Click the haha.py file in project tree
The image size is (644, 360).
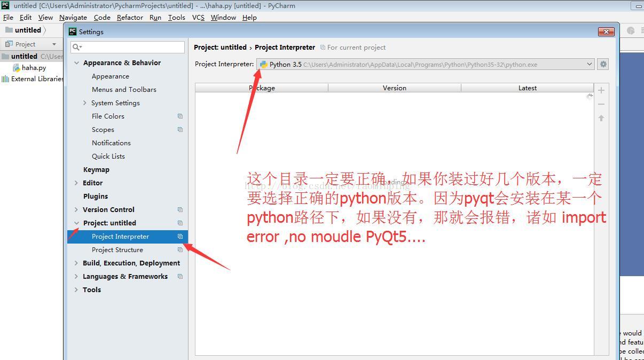coord(34,68)
